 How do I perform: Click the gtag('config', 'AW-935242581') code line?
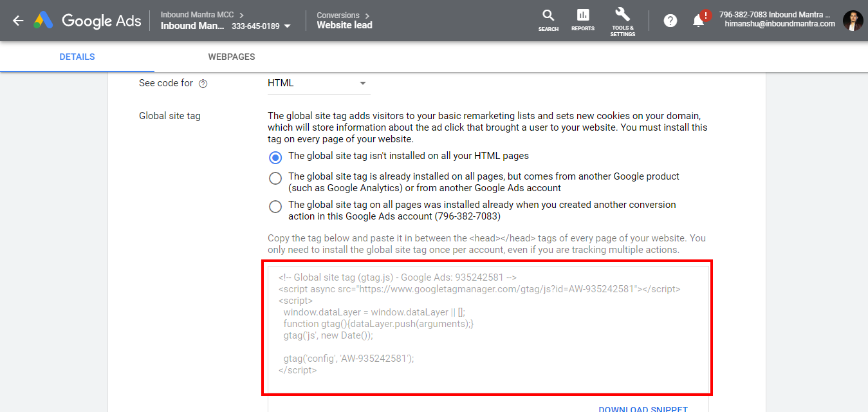click(349, 359)
